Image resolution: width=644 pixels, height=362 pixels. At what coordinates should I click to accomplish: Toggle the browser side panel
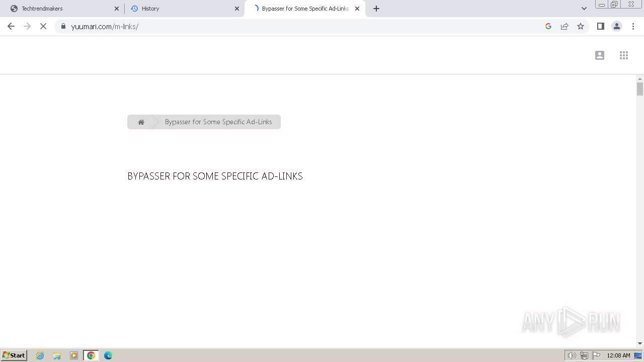tap(600, 26)
